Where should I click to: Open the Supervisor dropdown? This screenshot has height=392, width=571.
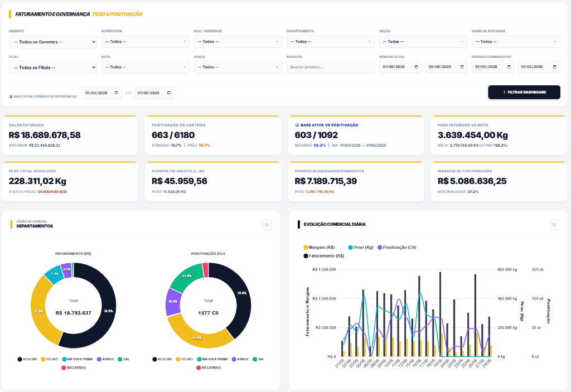click(146, 41)
